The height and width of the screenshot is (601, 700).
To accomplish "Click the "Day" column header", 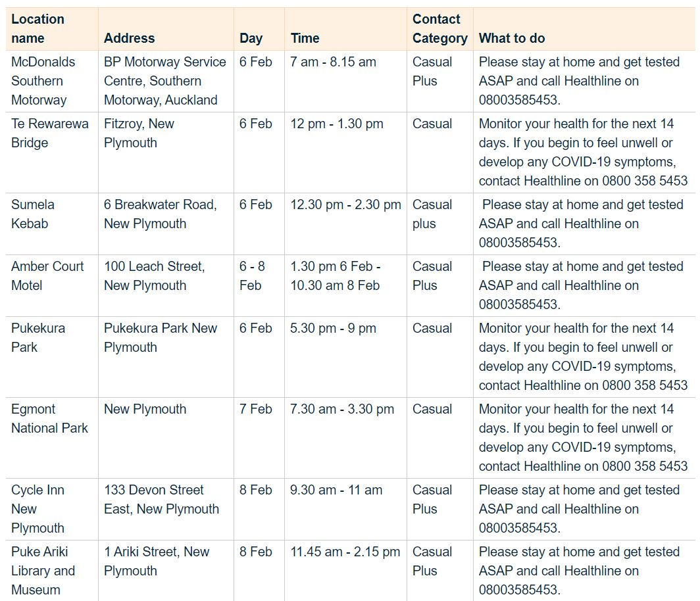I will coord(251,38).
